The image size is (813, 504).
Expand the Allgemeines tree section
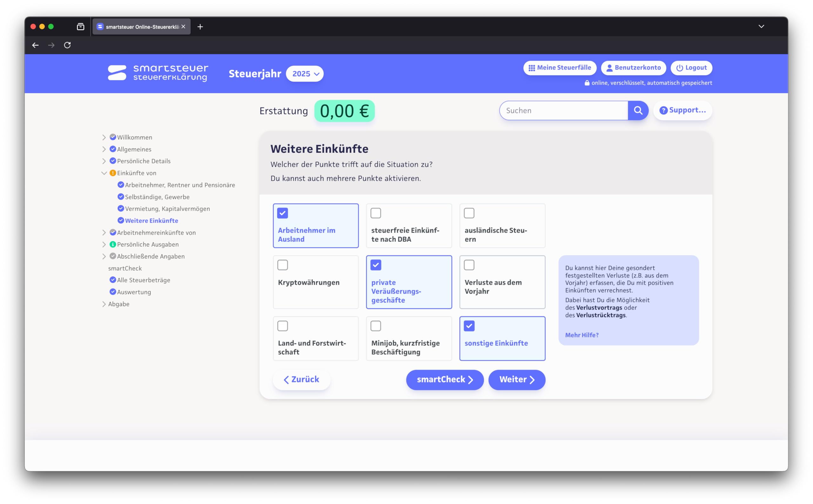(x=104, y=149)
